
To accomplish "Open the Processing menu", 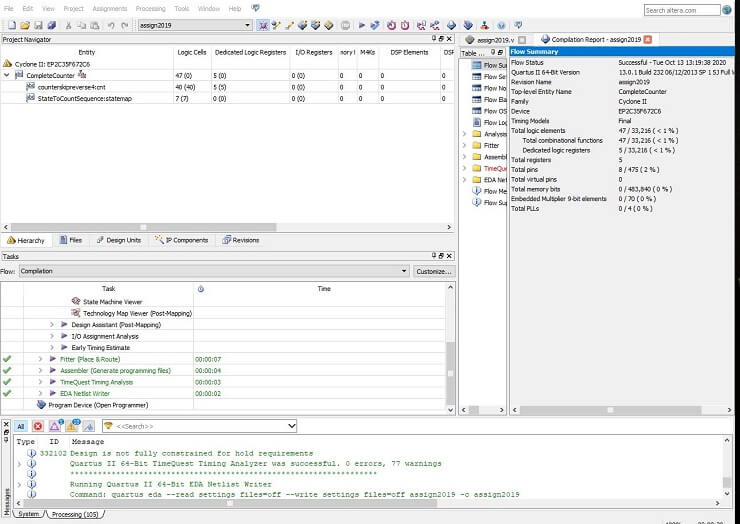I will coord(151,8).
